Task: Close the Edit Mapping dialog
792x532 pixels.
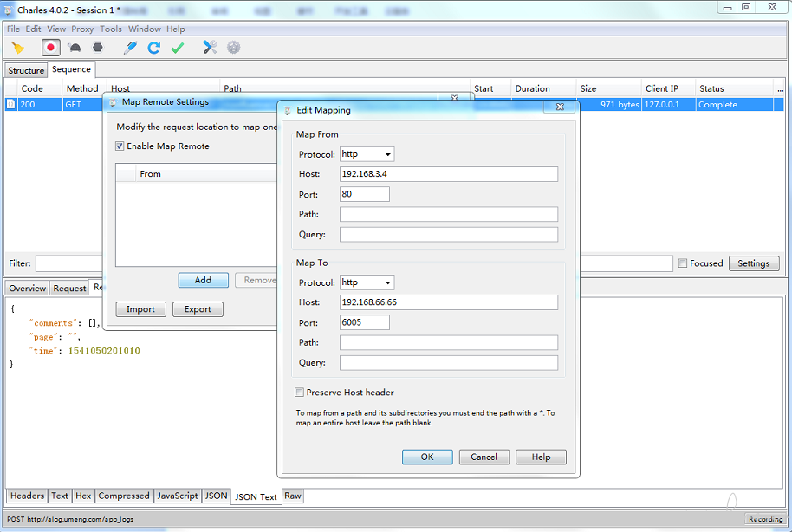Action: [560, 107]
